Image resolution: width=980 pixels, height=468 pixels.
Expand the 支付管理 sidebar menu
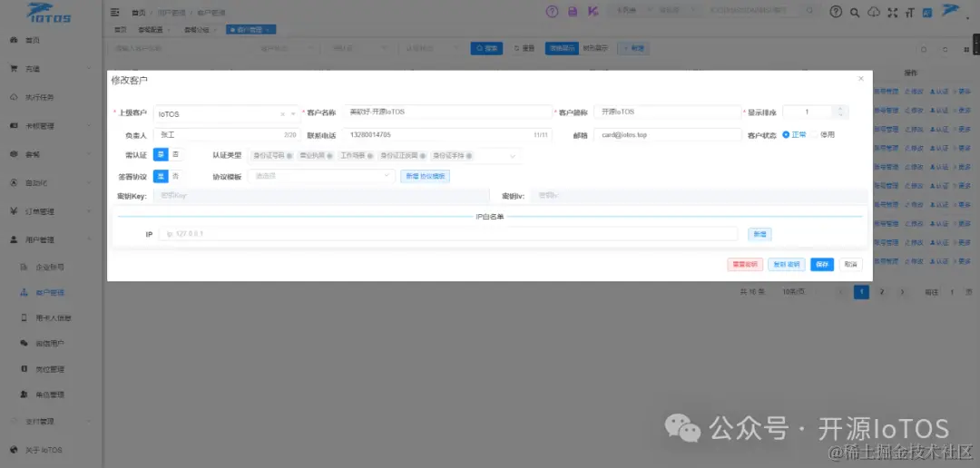51,421
